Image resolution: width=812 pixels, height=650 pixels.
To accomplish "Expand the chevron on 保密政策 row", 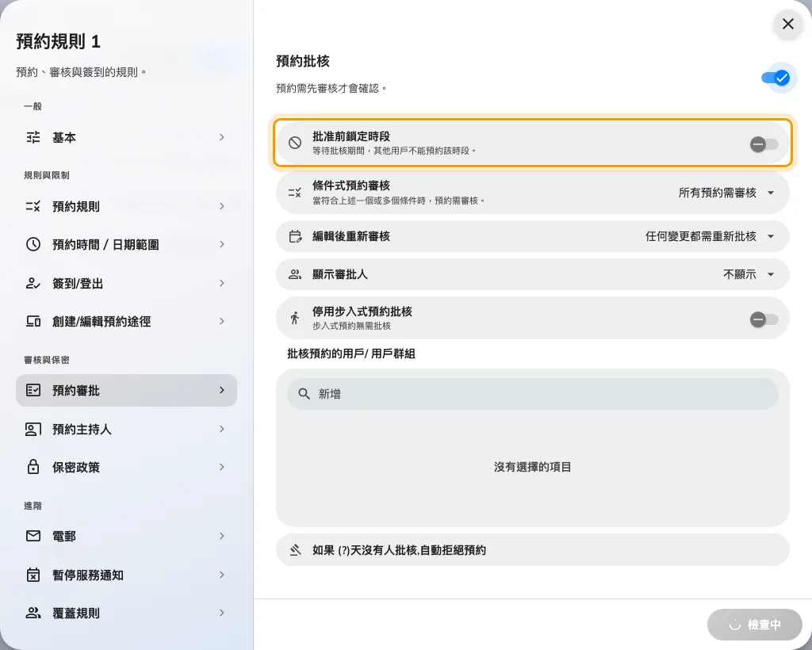I will (x=222, y=467).
